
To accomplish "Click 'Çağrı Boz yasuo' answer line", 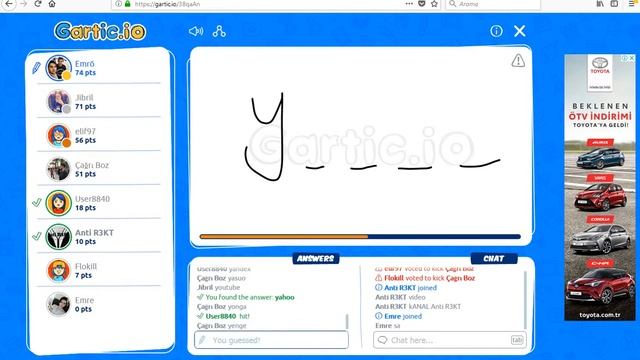I will click(221, 278).
